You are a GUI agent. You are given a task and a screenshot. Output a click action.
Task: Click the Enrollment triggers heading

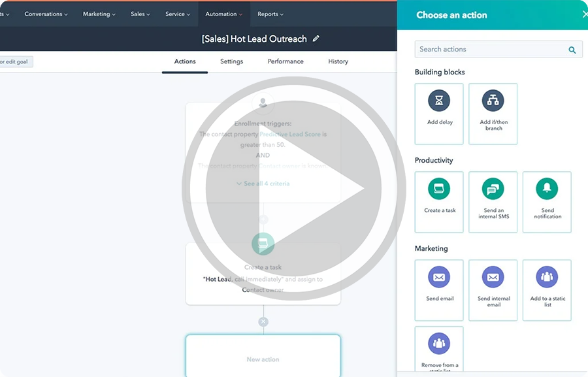tap(263, 123)
